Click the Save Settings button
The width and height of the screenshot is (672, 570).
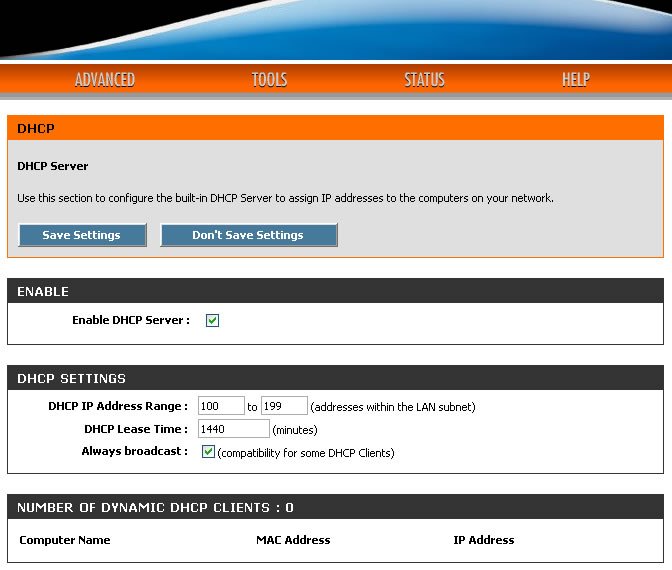82,235
